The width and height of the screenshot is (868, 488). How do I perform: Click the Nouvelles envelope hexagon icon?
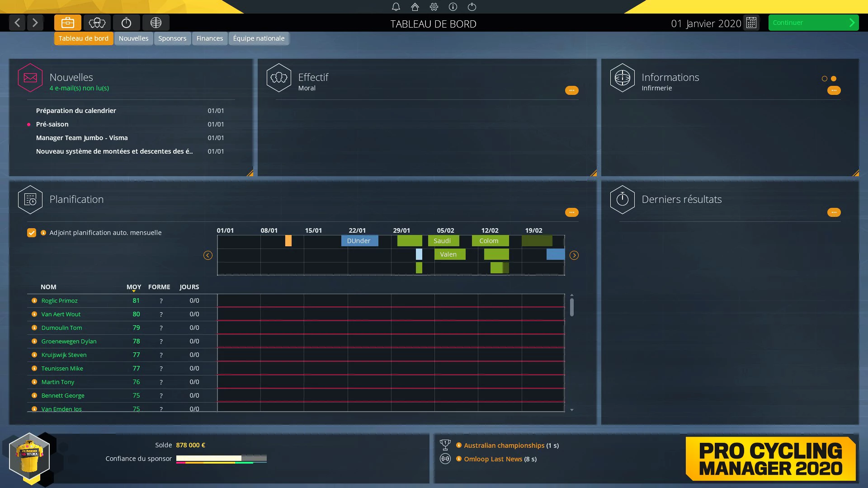(30, 78)
